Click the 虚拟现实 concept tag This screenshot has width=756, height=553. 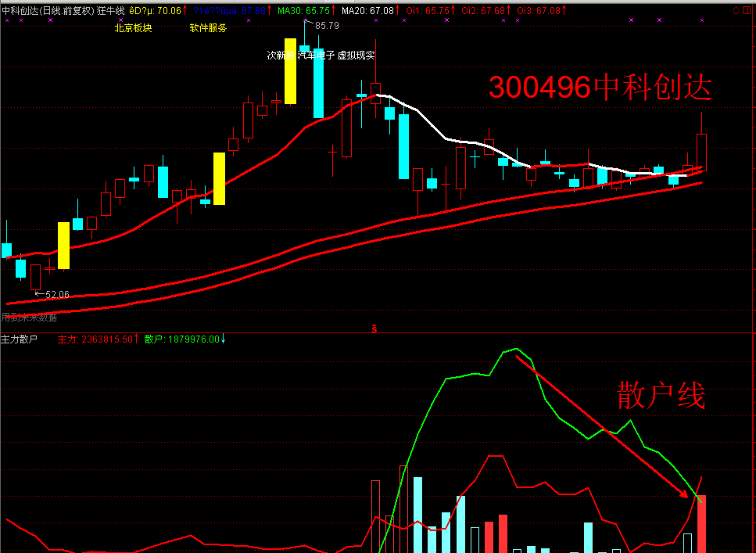356,56
